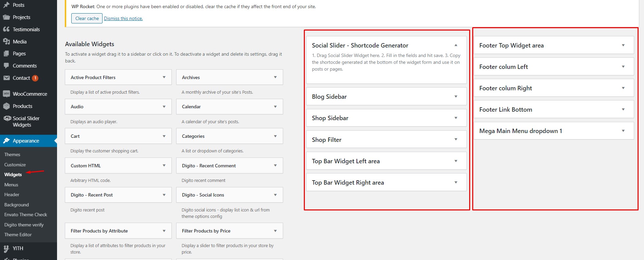
Task: Open Background submenu item
Action: 17,205
